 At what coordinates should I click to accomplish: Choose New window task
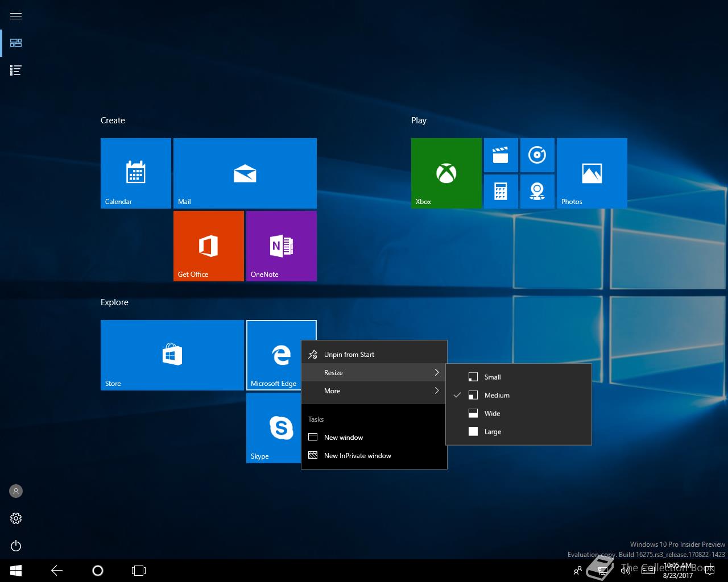(374, 437)
